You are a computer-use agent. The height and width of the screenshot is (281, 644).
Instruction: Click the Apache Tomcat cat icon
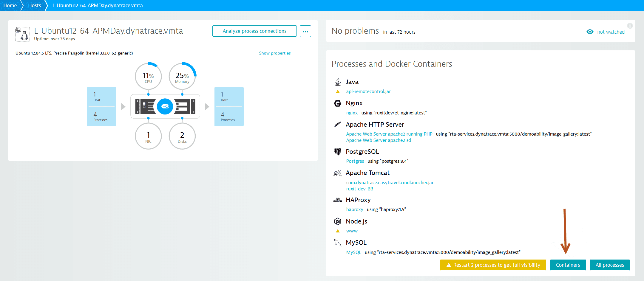point(338,173)
